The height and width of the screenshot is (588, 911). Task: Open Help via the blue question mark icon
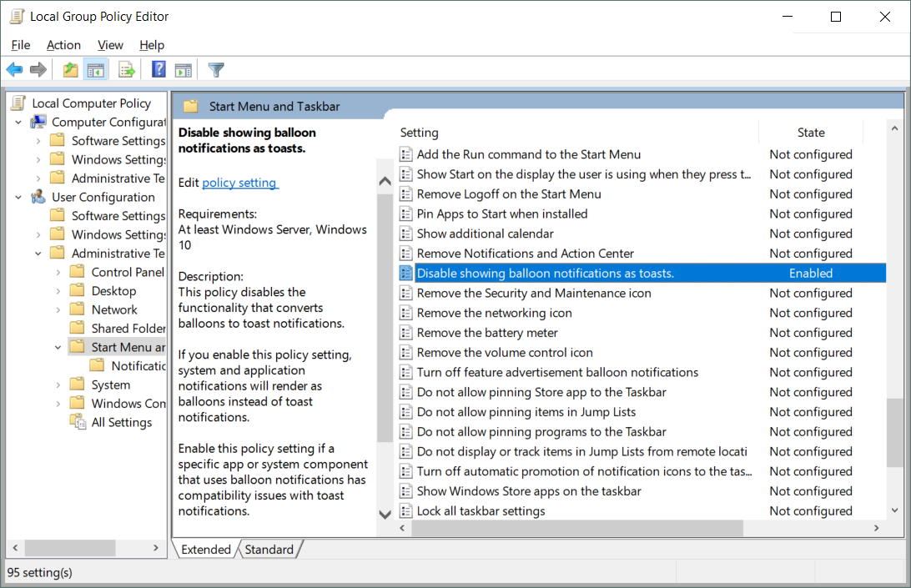(x=159, y=70)
